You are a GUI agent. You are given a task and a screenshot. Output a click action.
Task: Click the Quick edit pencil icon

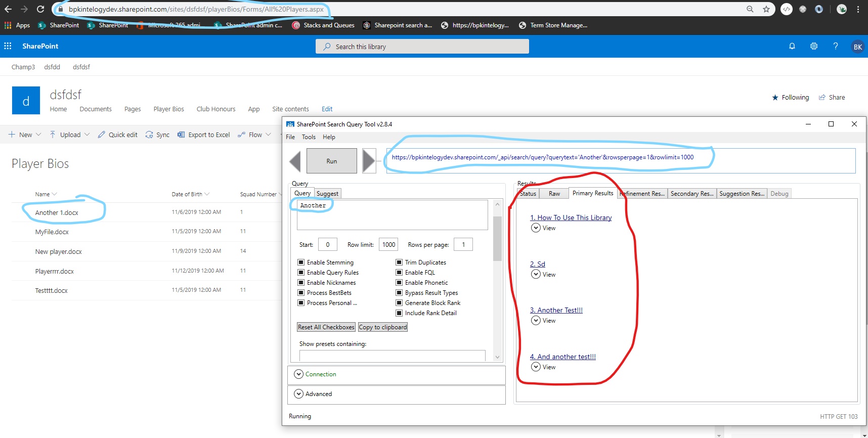click(102, 135)
